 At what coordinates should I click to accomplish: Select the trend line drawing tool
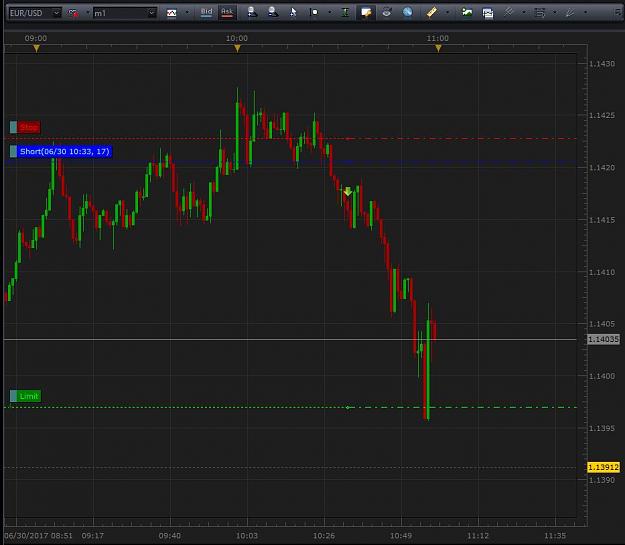[x=509, y=12]
